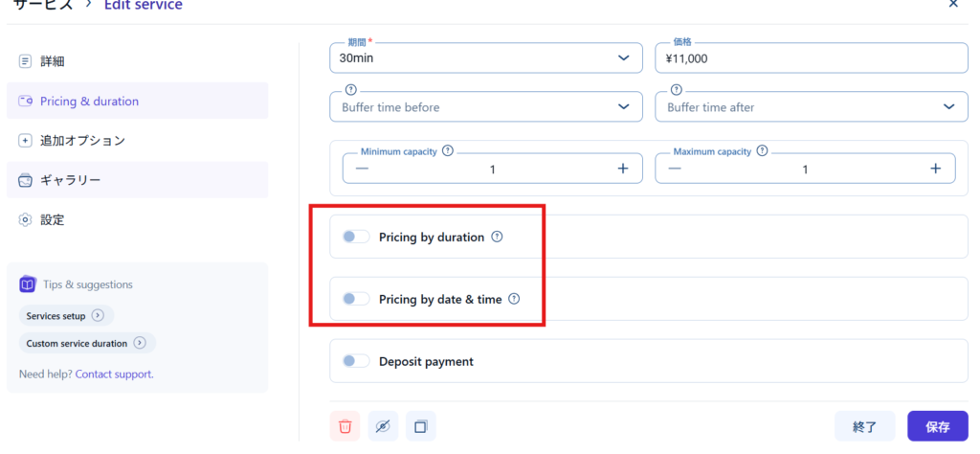Click help icon beside Minimum capacity
This screenshot has height=454, width=980.
(x=448, y=151)
